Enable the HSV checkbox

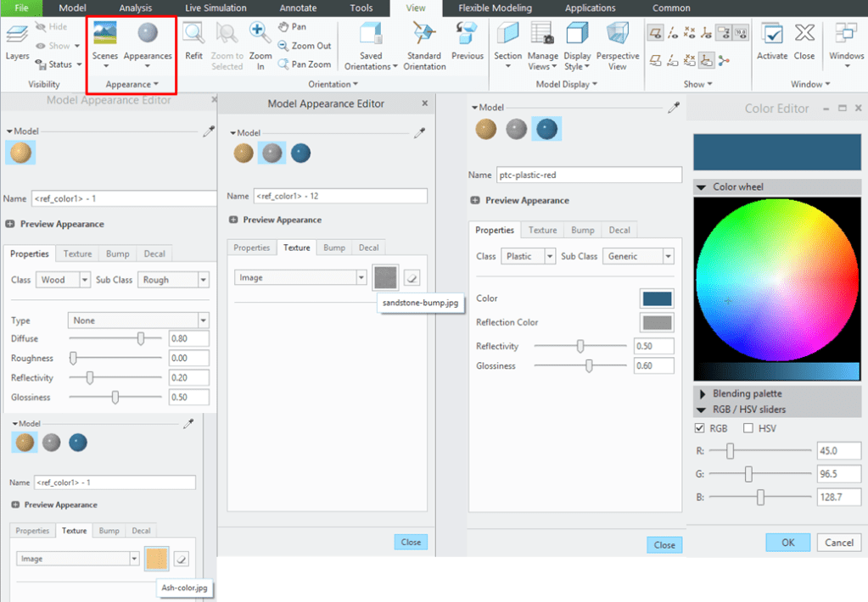(x=748, y=428)
